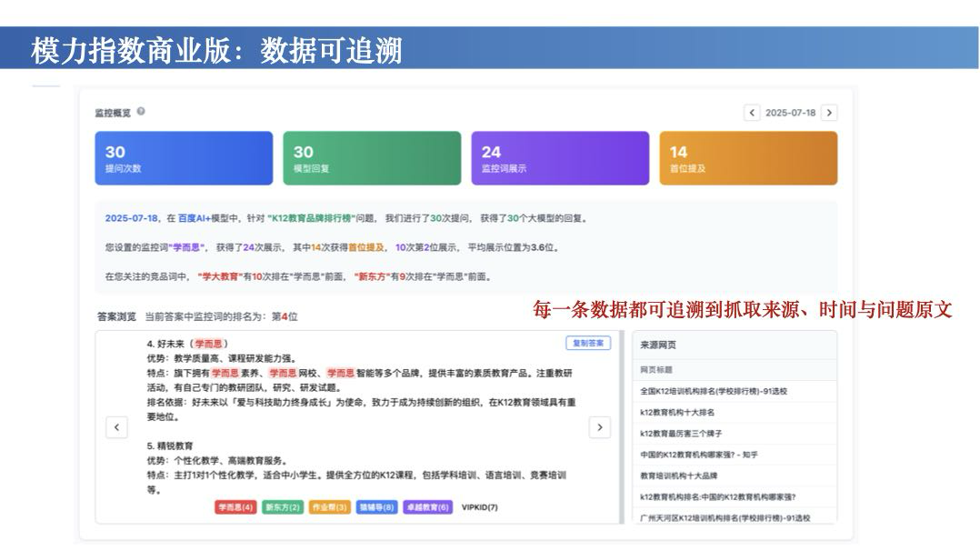Image resolution: width=980 pixels, height=551 pixels.
Task: Click the 百度AI+ model link in summary
Action: [195, 218]
